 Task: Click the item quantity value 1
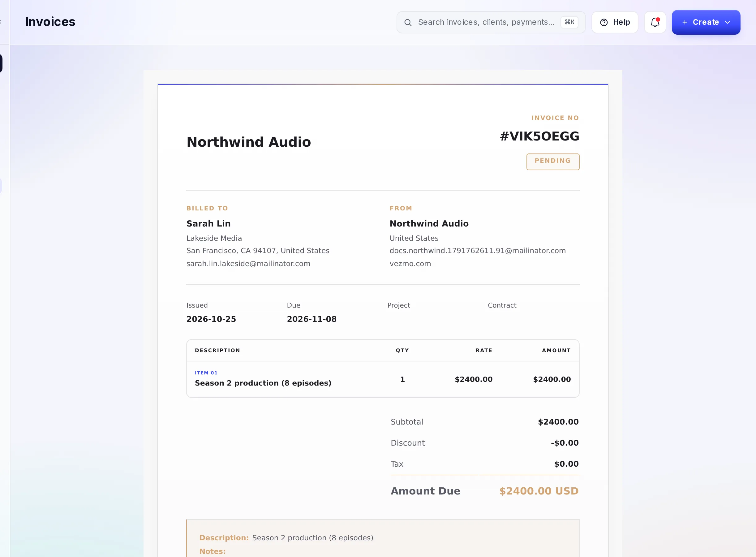(x=402, y=379)
